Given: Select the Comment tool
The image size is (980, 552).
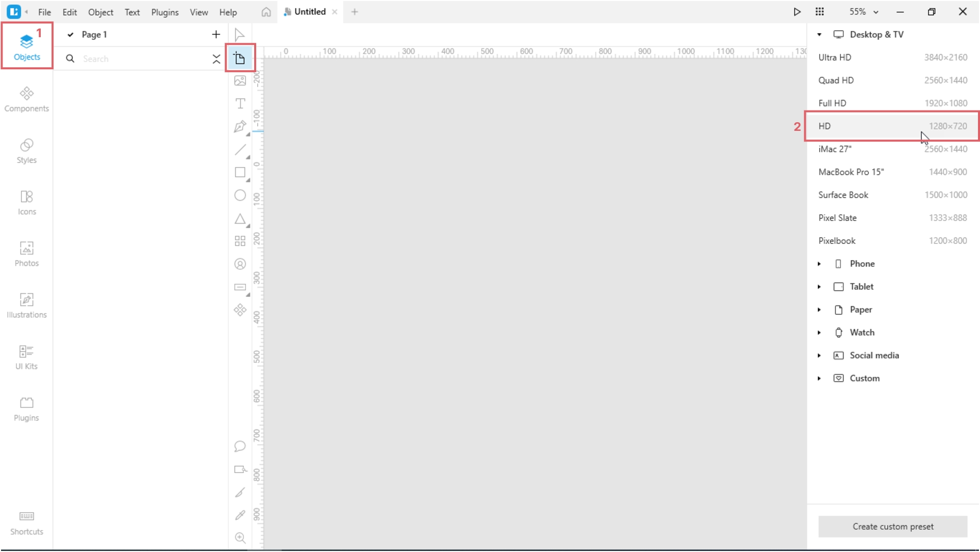Looking at the screenshot, I should coord(240,447).
